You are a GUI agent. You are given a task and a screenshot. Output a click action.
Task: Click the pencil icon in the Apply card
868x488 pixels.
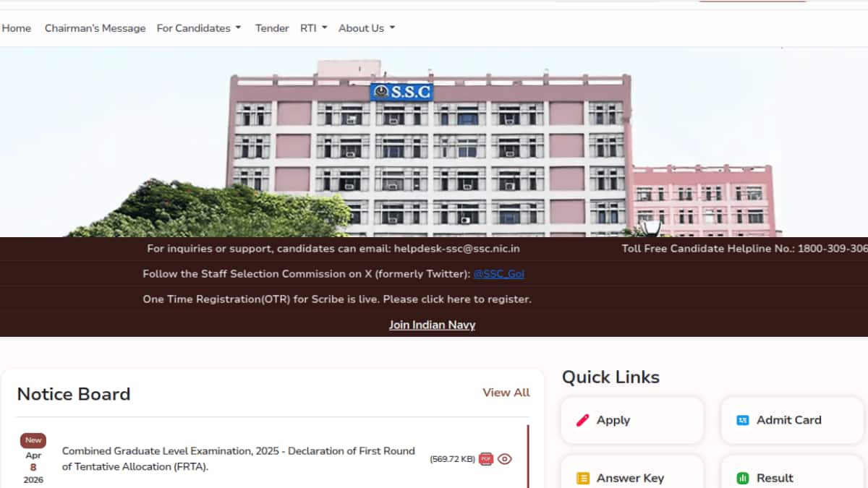coord(582,420)
